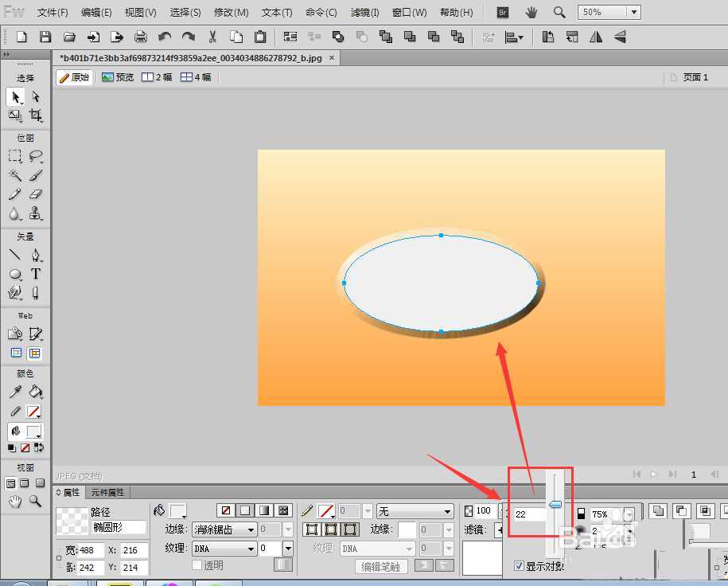Choose the Text tool
This screenshot has width=728, height=586.
coord(36,274)
